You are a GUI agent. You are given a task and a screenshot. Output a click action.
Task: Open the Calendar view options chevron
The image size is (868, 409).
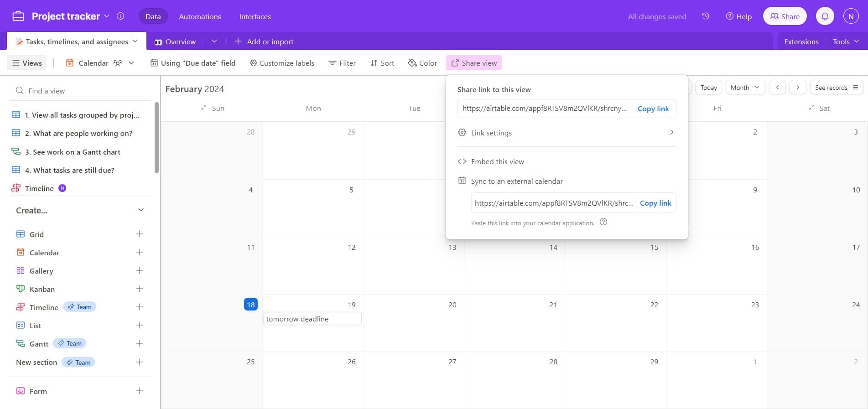(x=131, y=63)
